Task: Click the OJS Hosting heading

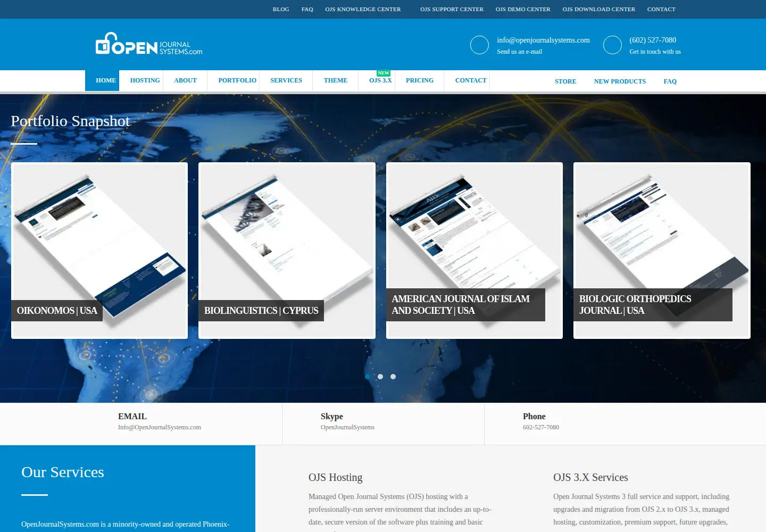Action: [x=335, y=477]
